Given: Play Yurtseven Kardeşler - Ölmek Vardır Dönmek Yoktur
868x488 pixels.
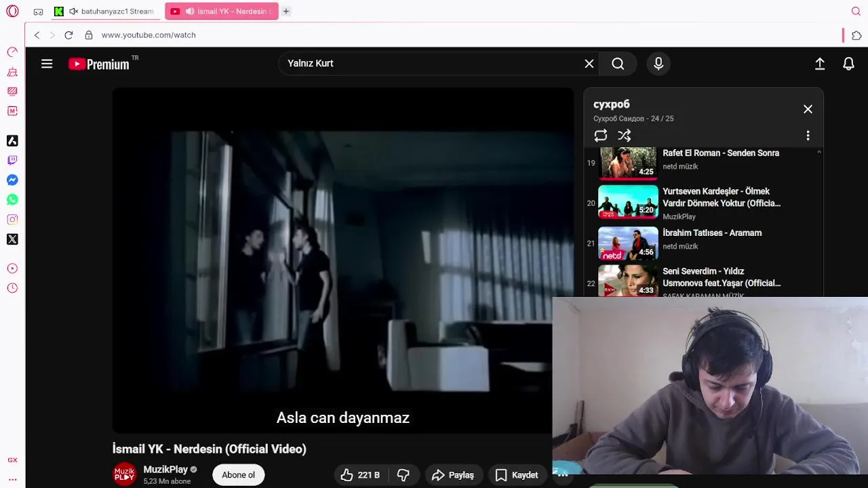Looking at the screenshot, I should [703, 203].
